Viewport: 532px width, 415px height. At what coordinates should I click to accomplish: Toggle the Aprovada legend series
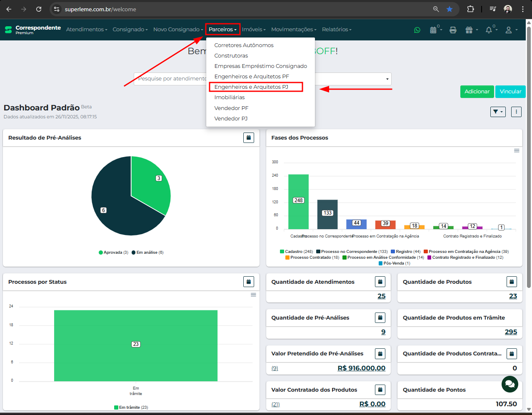point(113,252)
